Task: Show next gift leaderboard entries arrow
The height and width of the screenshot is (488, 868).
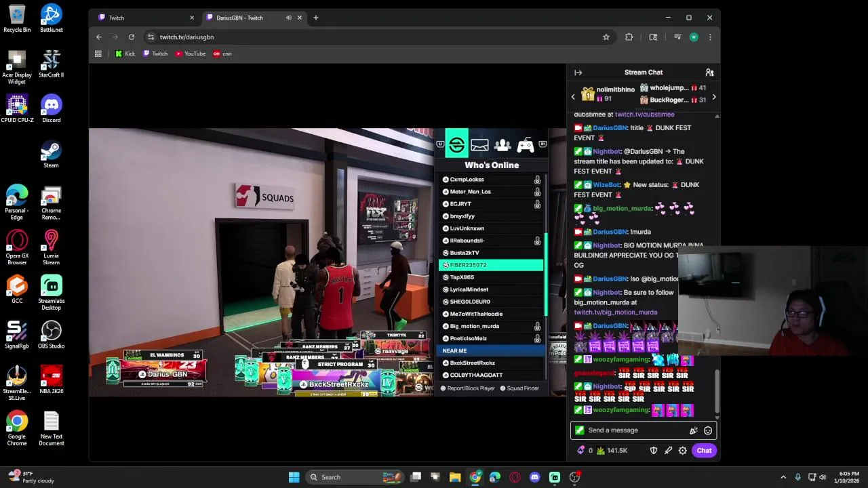Action: 713,97
